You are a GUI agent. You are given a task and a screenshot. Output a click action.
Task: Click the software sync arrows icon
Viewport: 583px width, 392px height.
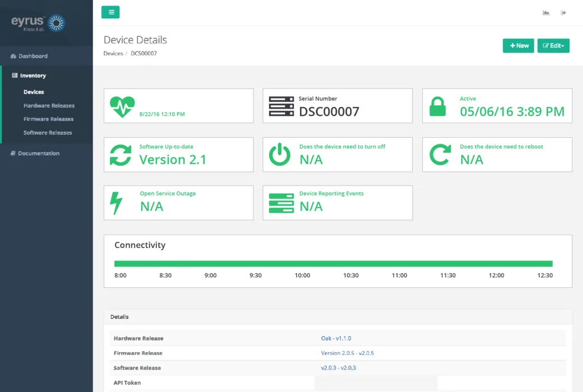click(121, 155)
